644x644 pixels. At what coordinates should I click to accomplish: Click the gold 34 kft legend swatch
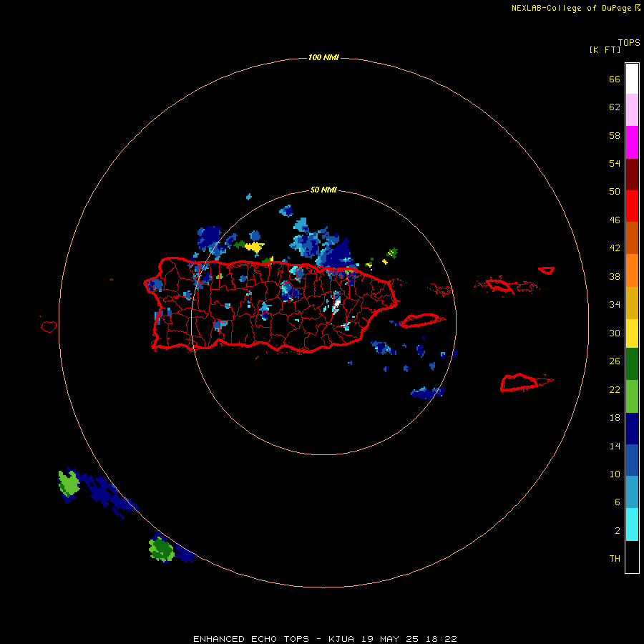(x=632, y=302)
